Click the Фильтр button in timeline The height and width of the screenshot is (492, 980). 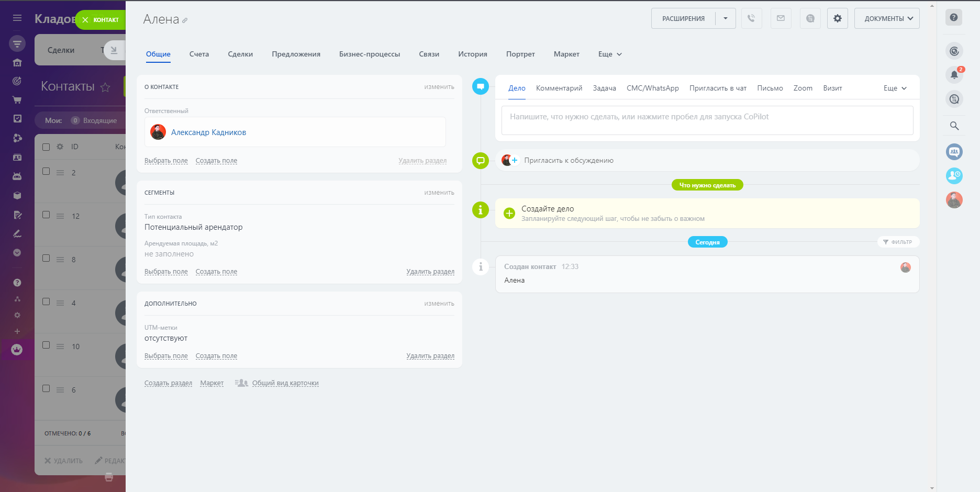898,242
